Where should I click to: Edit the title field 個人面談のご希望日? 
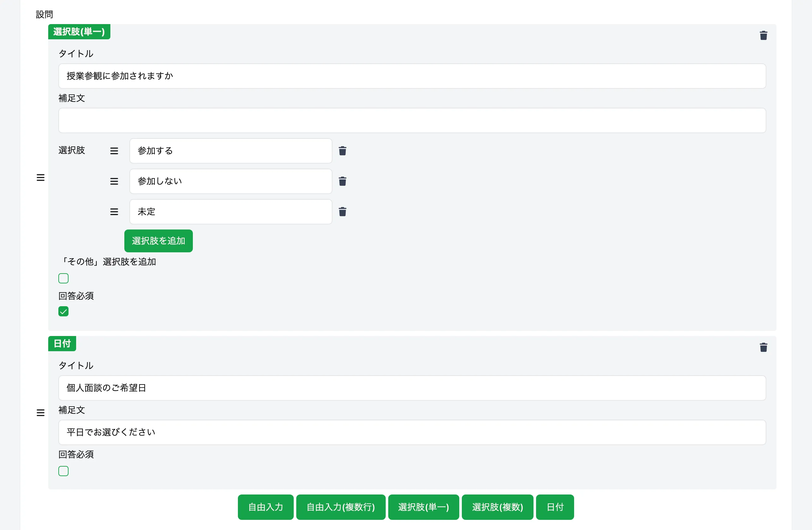[x=412, y=388]
